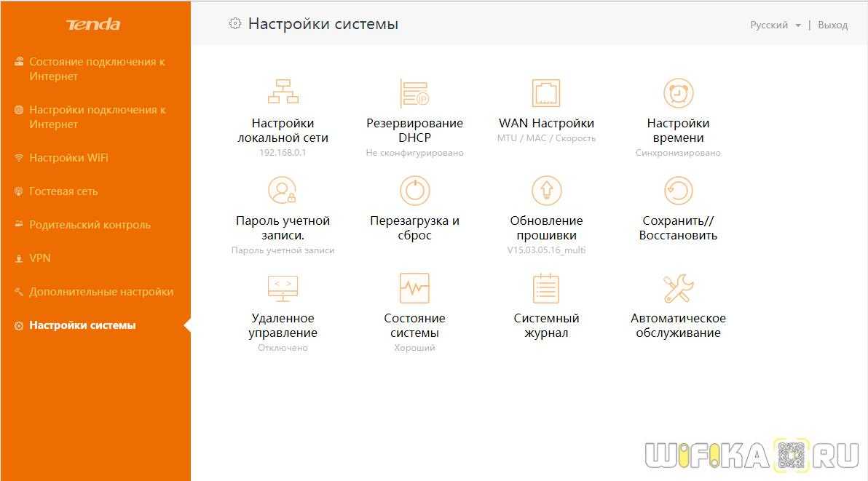Click the Tenda logo

[x=93, y=24]
